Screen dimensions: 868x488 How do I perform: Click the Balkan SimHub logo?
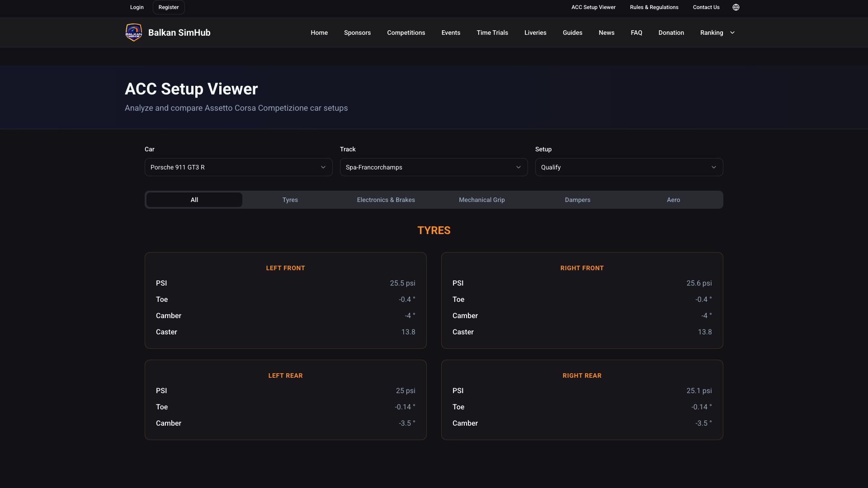[134, 33]
